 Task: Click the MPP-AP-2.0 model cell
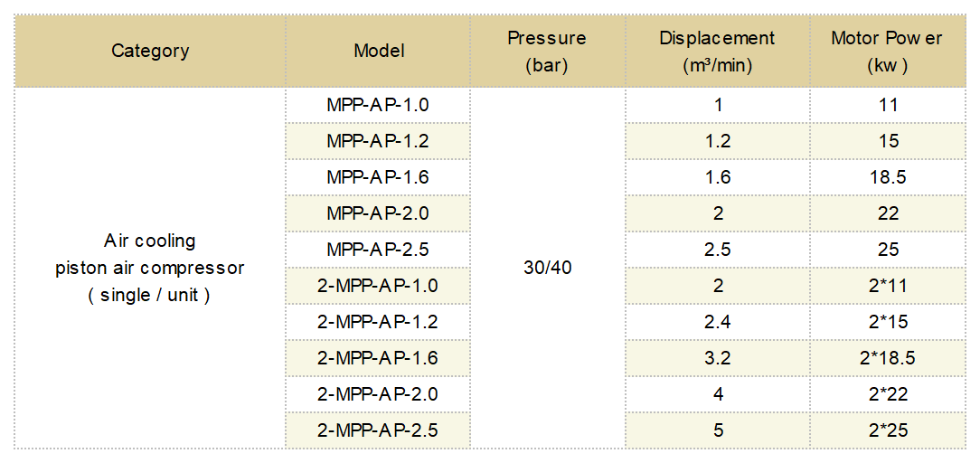point(378,213)
